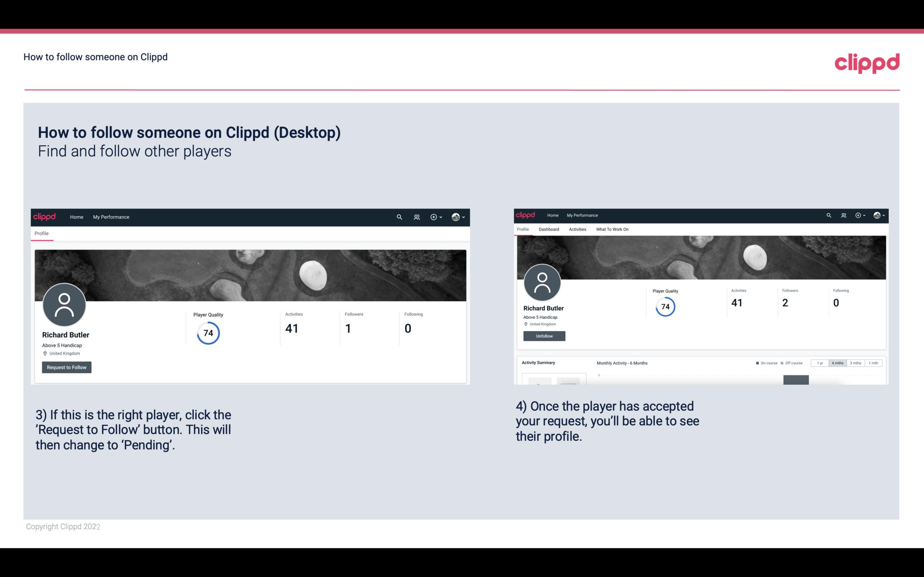Click the globe/language icon top right
The image size is (924, 577).
876,215
